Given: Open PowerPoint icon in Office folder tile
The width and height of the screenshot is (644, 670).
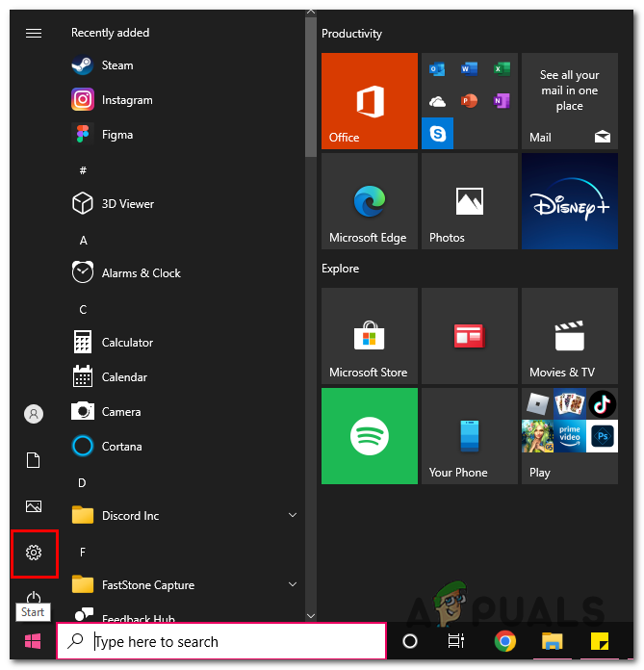Looking at the screenshot, I should [x=469, y=101].
